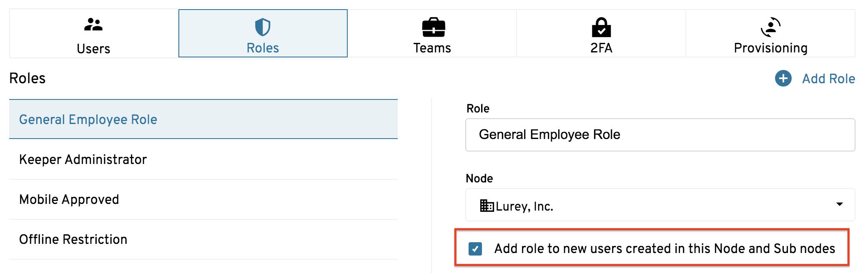
Task: Click the Roles shield icon
Action: pyautogui.click(x=263, y=27)
